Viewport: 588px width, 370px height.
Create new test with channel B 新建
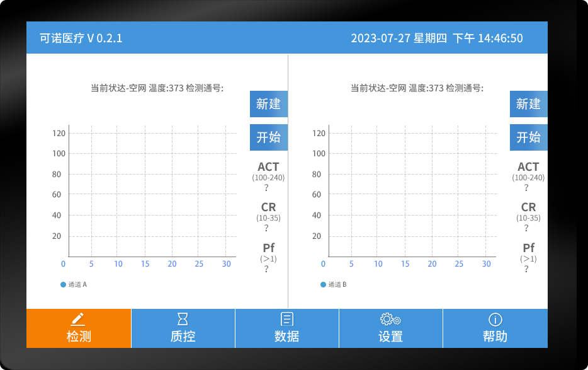tap(528, 104)
